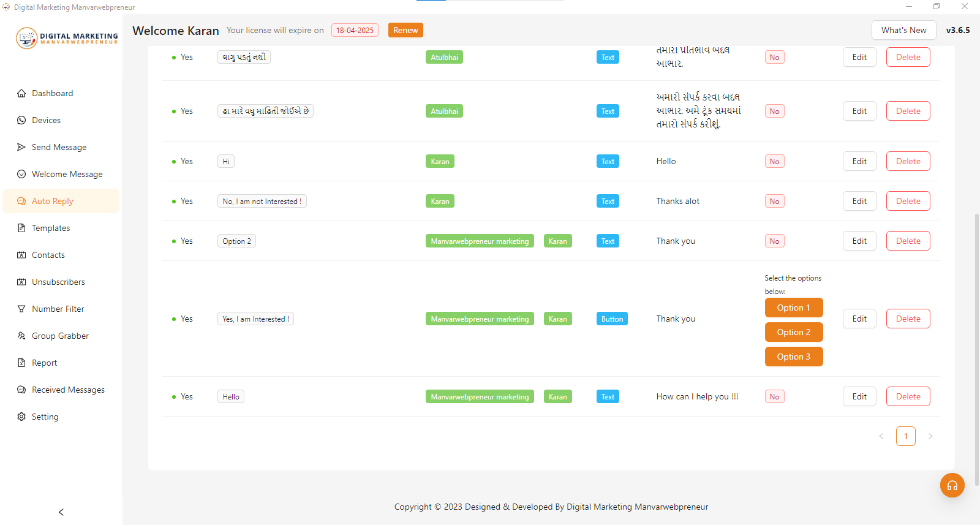Open the Received Messages menu item
The height and width of the screenshot is (525, 980).
pos(68,390)
